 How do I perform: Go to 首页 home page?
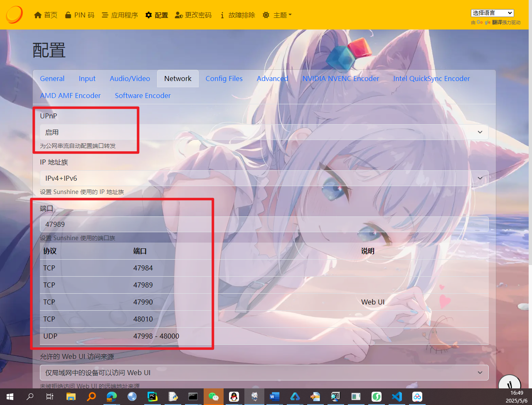46,15
